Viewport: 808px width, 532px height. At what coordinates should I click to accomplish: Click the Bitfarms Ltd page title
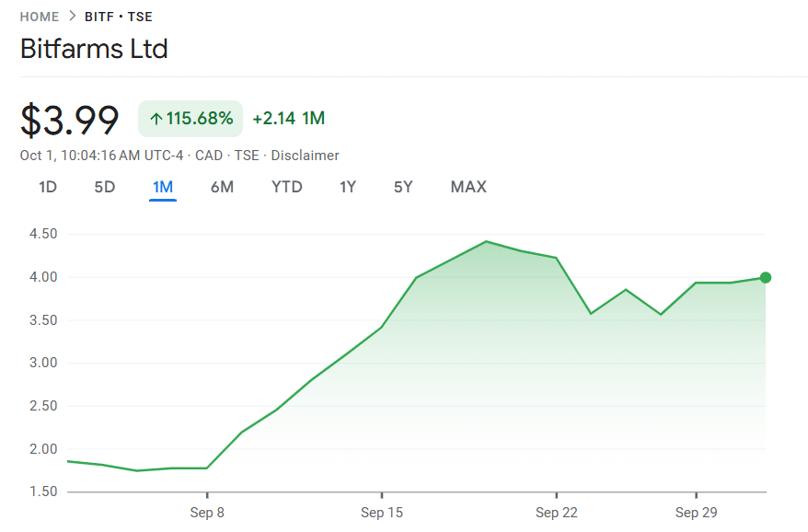94,49
